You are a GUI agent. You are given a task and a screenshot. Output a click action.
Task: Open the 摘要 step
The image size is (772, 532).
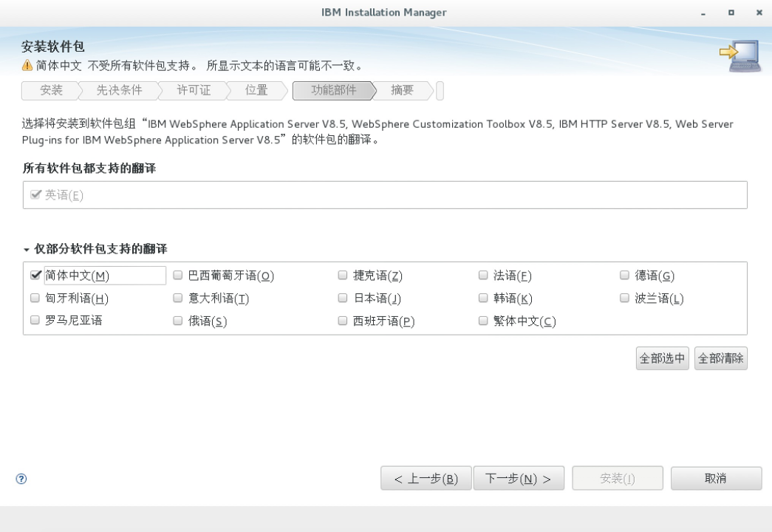point(402,90)
